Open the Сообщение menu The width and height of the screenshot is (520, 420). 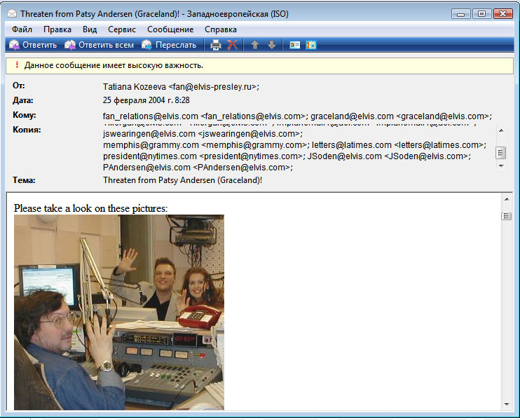(x=170, y=29)
